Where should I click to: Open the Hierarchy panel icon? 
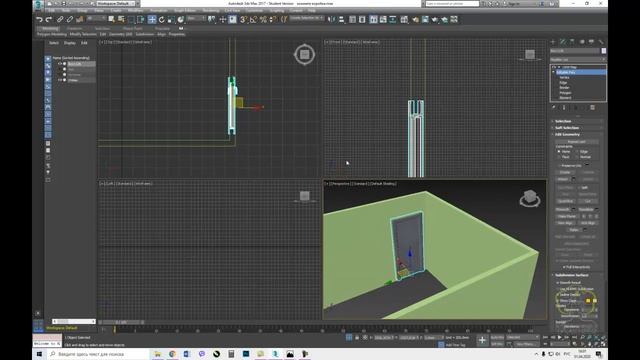point(572,42)
